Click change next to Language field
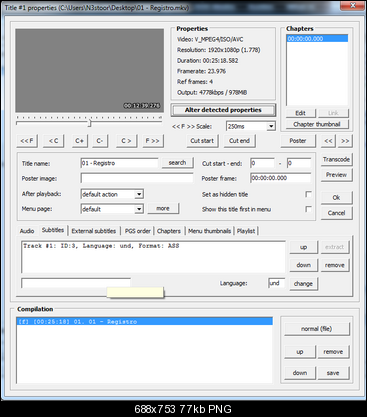 pos(303,284)
